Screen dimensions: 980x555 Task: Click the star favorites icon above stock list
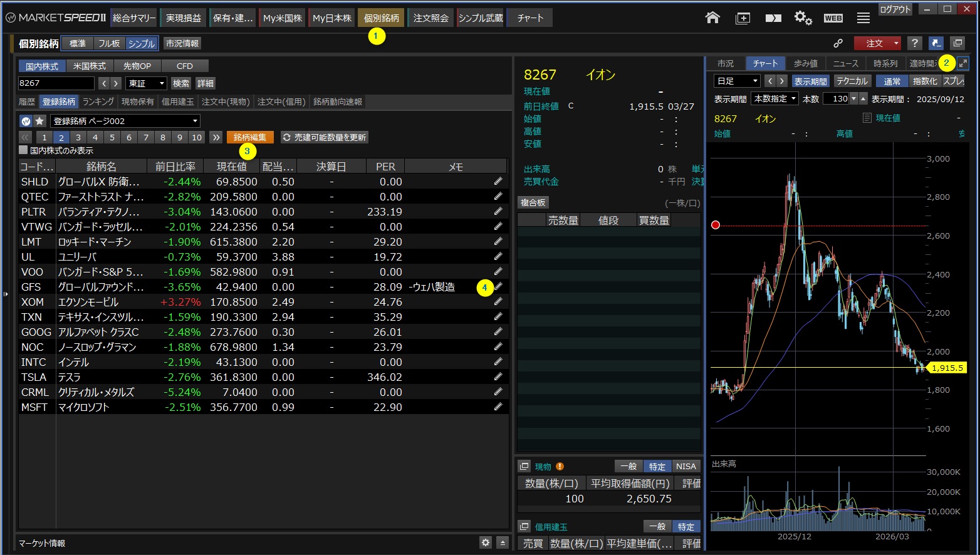(39, 121)
